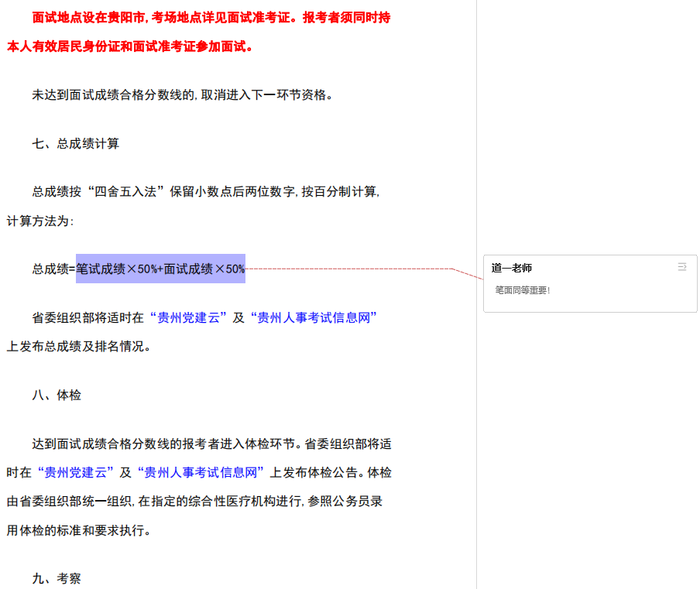Click the line 计算方法为:
The image size is (700, 589).
pyautogui.click(x=40, y=221)
